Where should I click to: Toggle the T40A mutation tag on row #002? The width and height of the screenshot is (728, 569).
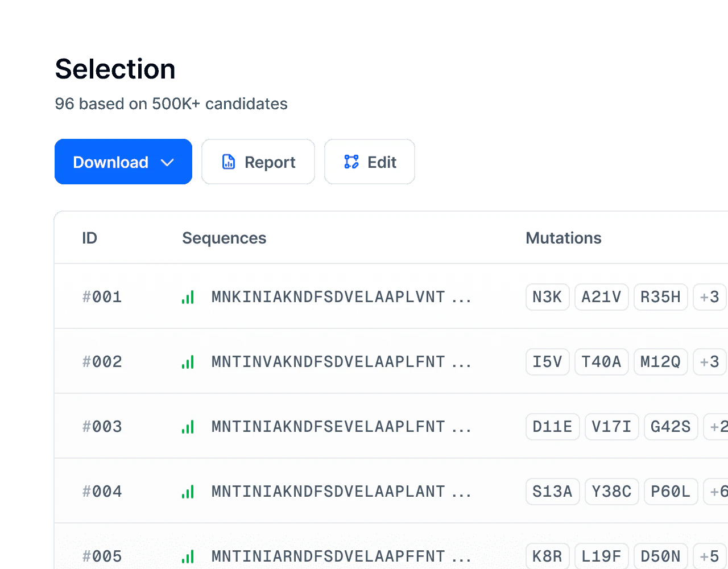click(601, 361)
